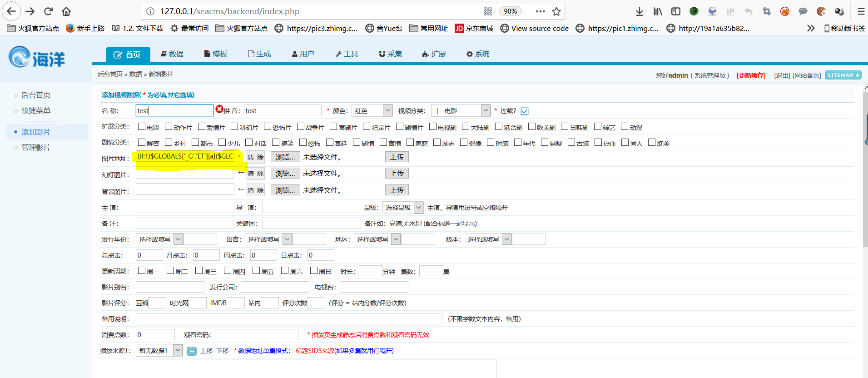Open the Firefox hamburger menu

(x=861, y=11)
